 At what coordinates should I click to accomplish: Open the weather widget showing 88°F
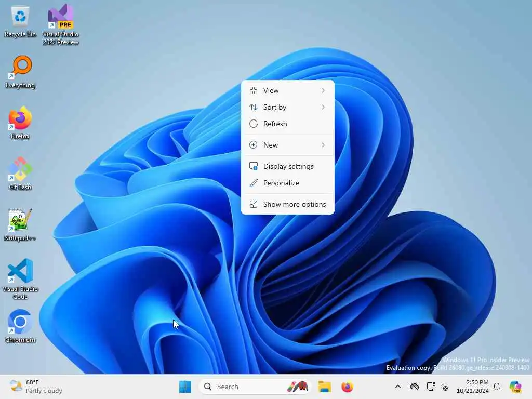point(36,387)
